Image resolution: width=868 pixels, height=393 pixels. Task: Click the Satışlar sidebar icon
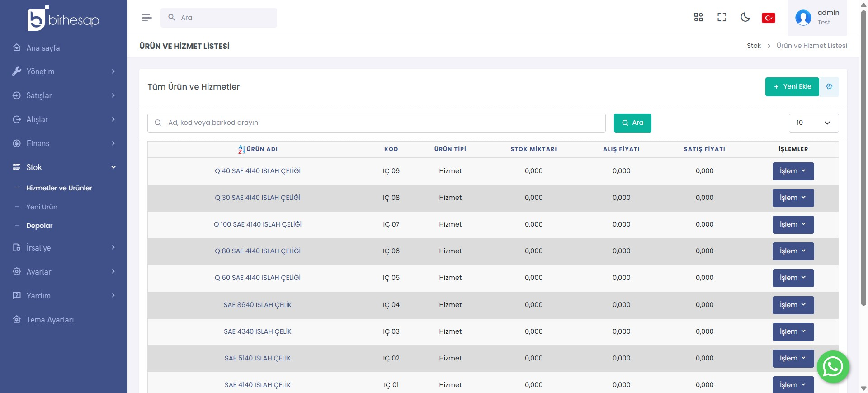17,95
